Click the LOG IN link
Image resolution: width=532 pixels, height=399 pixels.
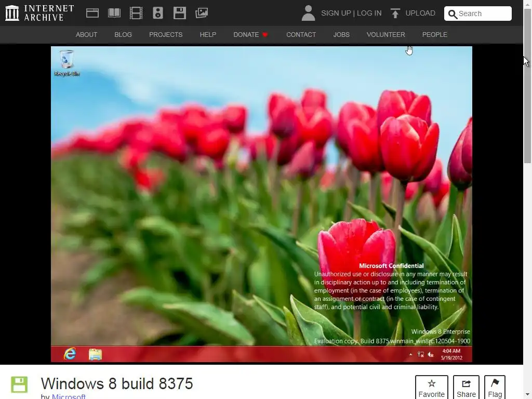[369, 13]
